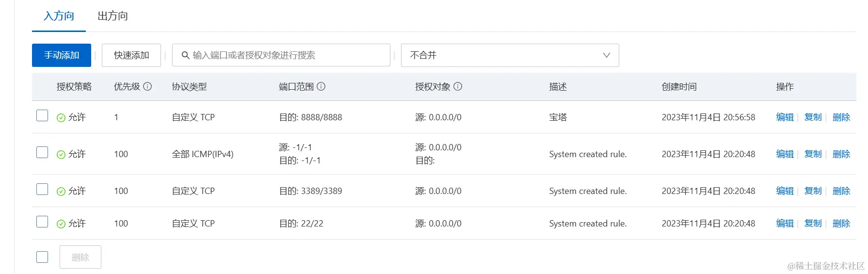Screen dimensions: 868x274
Task: Delete the ICMP(IPv4) rule
Action: click(x=841, y=154)
